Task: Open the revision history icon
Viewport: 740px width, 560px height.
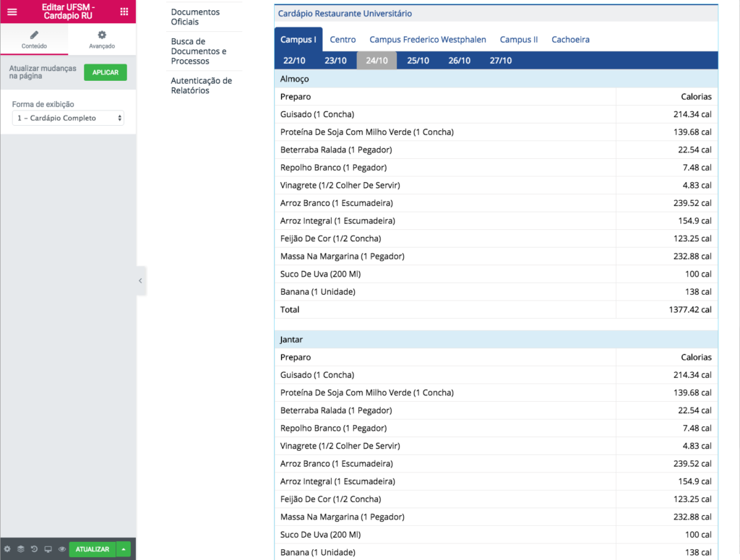Action: pos(35,549)
